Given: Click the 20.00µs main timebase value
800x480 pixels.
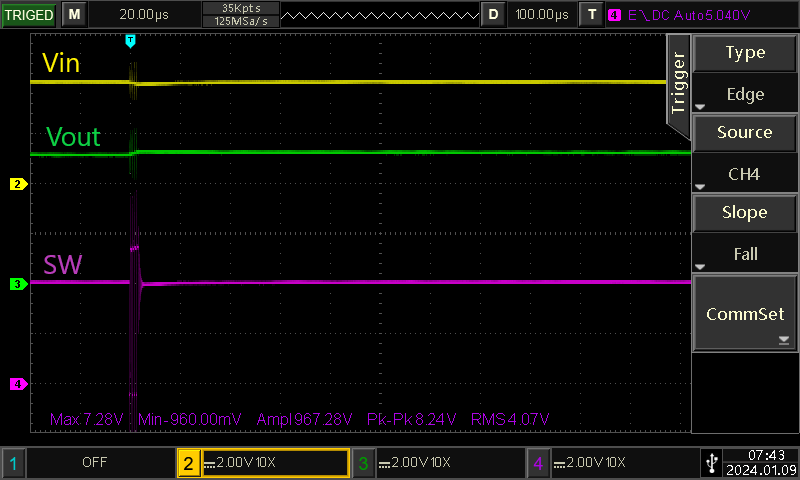Looking at the screenshot, I should point(144,14).
